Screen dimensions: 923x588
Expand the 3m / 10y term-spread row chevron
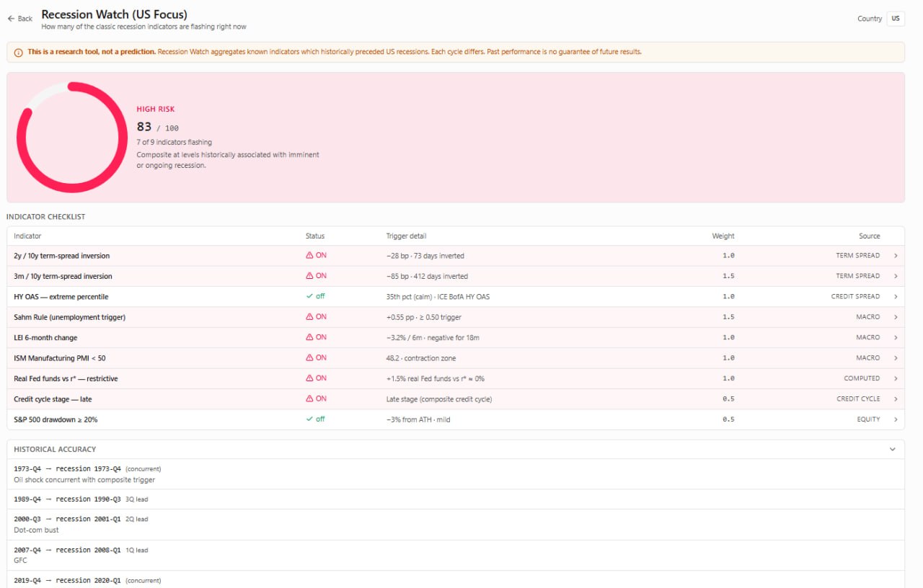click(x=896, y=276)
